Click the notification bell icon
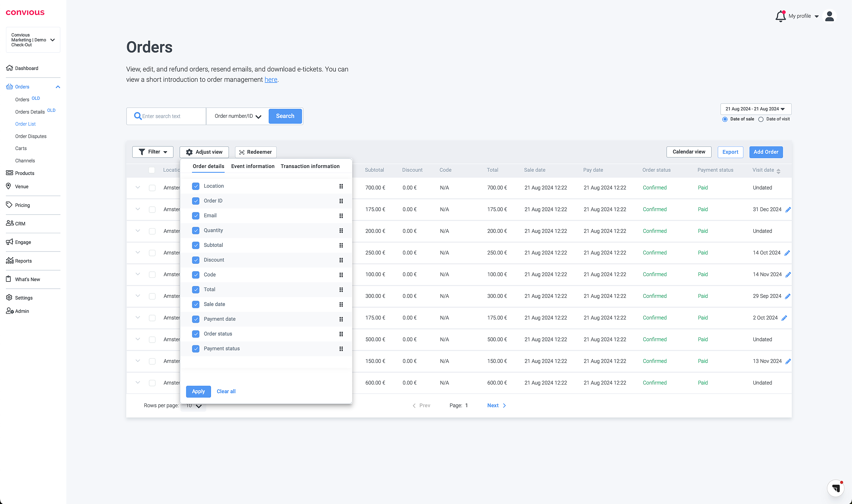 tap(780, 16)
